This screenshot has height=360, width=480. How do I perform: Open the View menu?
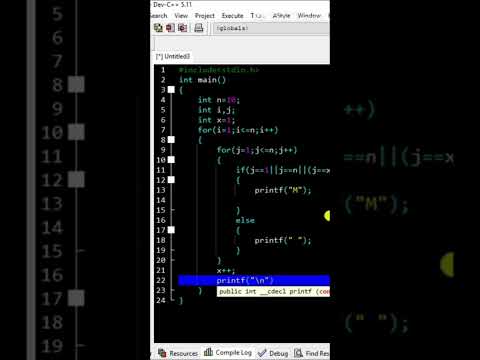(181, 16)
